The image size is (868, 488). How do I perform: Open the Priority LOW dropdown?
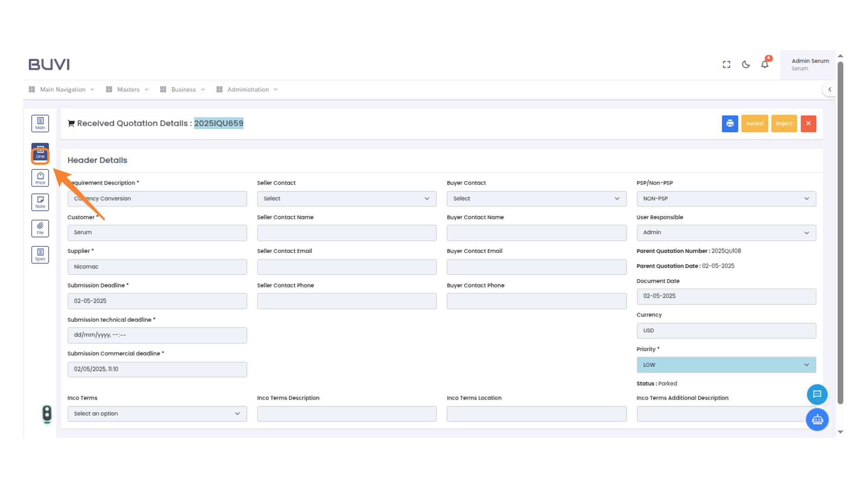pos(726,365)
